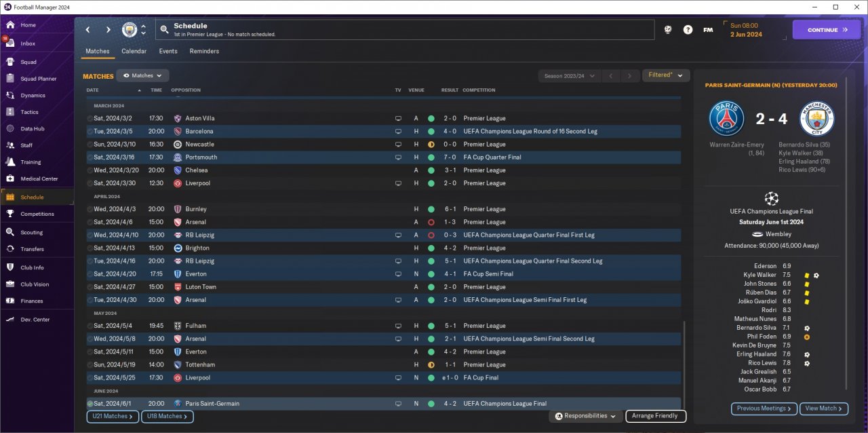Sort by the Competition column header
The image size is (868, 433).
point(479,90)
